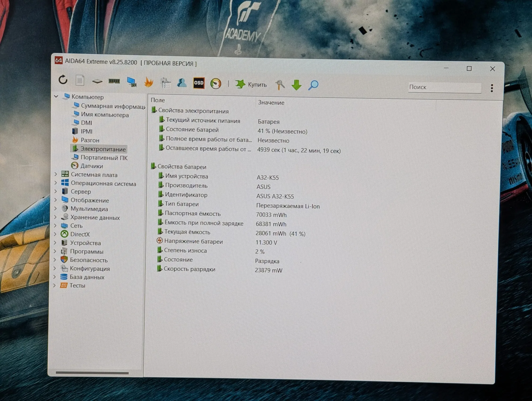This screenshot has width=532, height=401.
Task: Open the SensorPanel gauge icon
Action: pyautogui.click(x=216, y=84)
